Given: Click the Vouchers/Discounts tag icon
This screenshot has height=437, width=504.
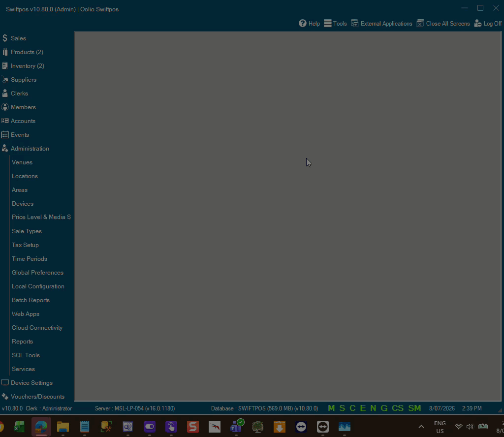Looking at the screenshot, I should click(5, 396).
